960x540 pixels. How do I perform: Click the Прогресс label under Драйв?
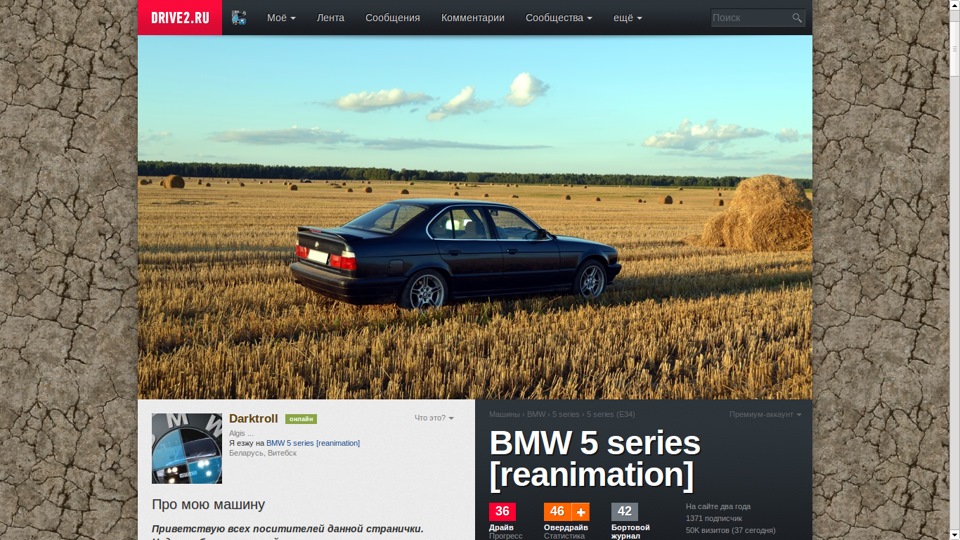coord(506,536)
